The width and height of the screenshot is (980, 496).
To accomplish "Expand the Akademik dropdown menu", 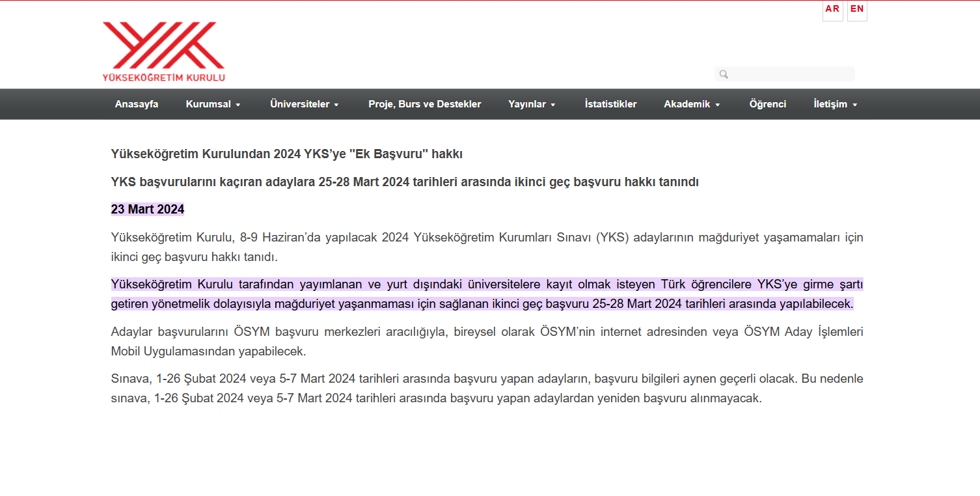I will (692, 104).
